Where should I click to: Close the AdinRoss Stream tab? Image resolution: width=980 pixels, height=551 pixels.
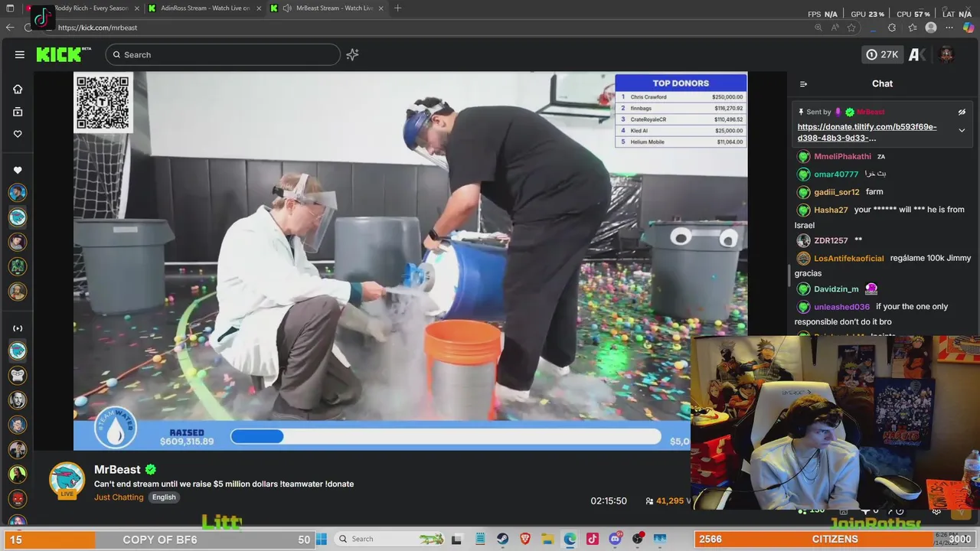tap(259, 8)
